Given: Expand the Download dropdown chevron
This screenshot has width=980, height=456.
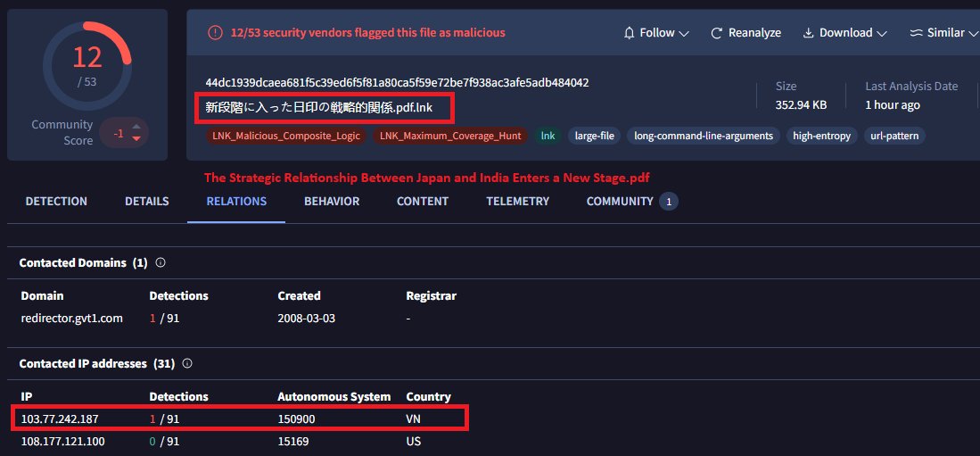Looking at the screenshot, I should 882,34.
